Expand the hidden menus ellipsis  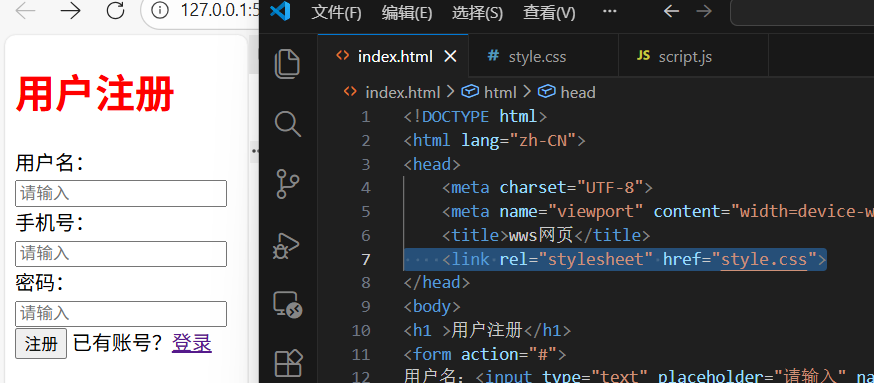[610, 12]
